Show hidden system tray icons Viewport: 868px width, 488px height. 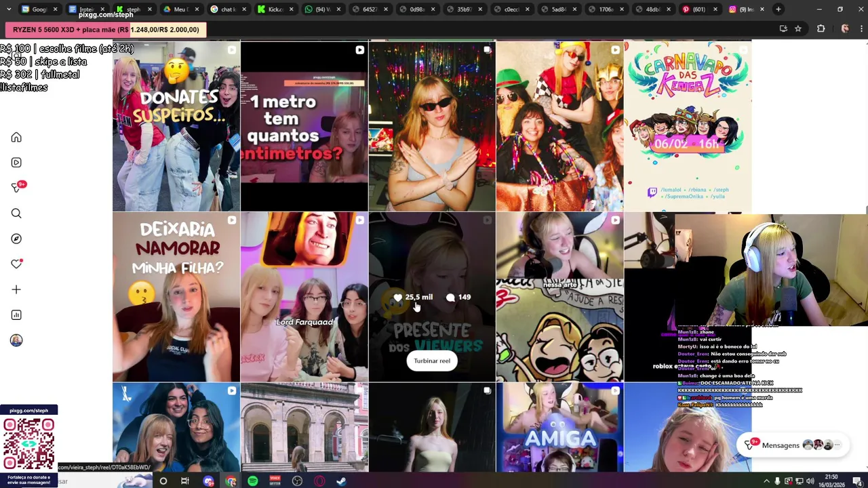pos(767,481)
